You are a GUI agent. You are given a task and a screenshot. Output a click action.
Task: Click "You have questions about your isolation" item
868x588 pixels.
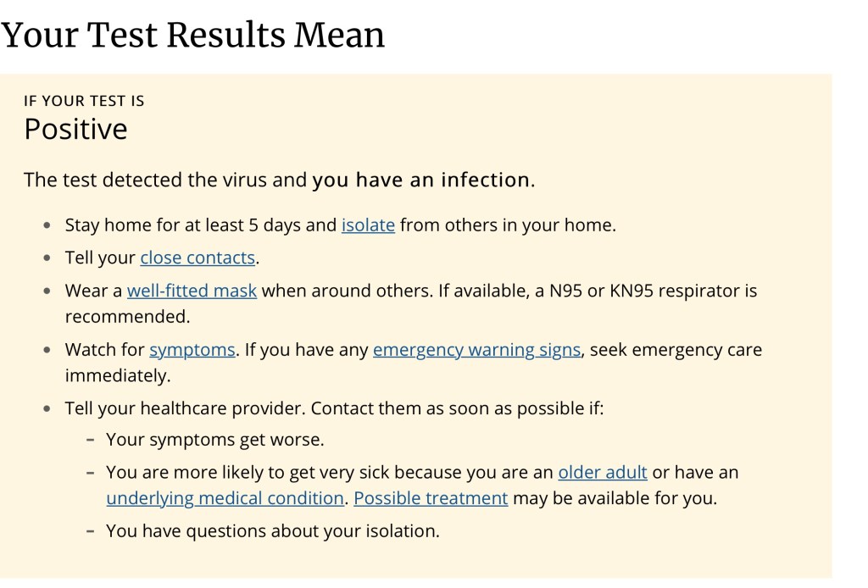coord(272,531)
